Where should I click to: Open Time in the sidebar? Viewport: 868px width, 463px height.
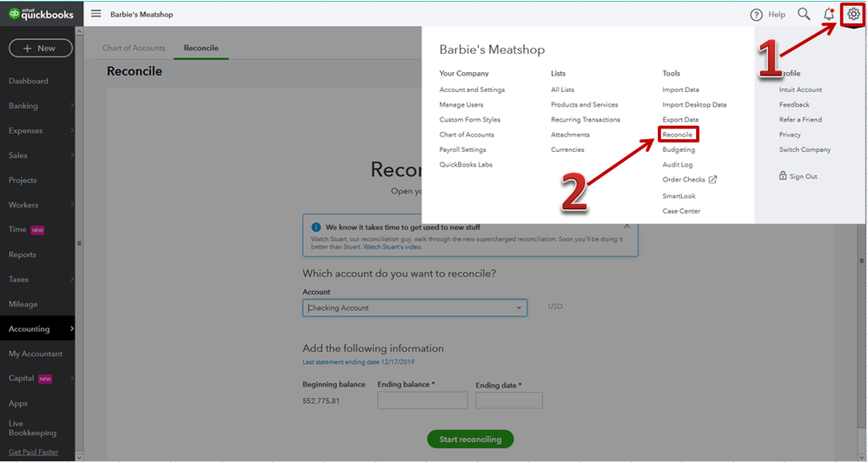pyautogui.click(x=17, y=229)
